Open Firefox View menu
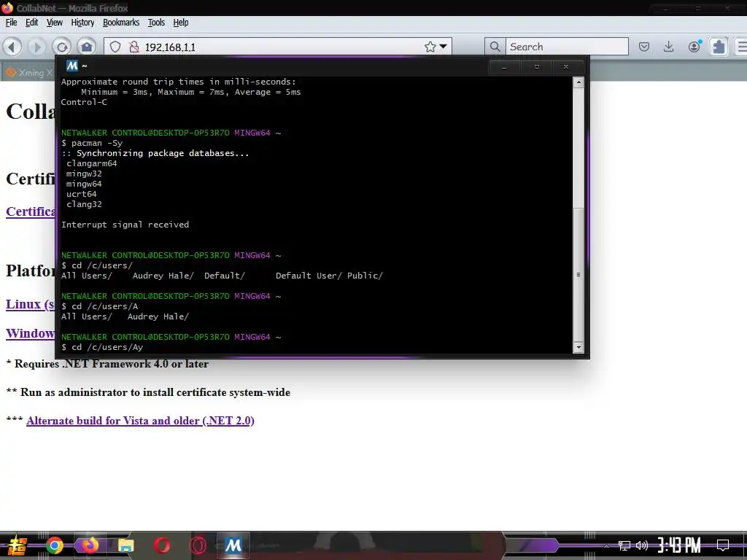 54,23
